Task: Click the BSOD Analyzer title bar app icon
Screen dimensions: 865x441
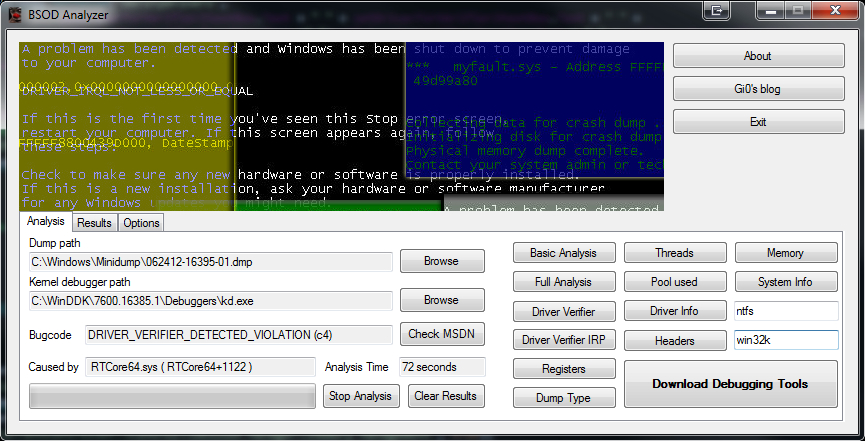Action: coord(15,14)
